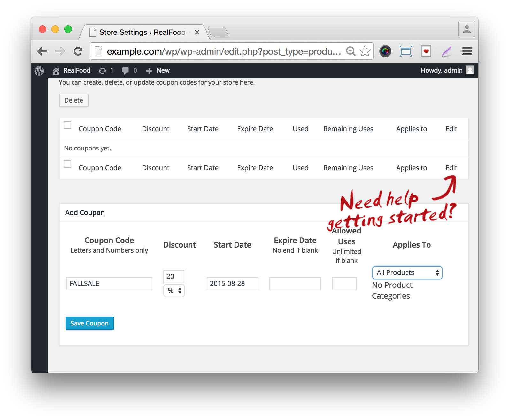
Task: Open the WordPress logo menu
Action: point(39,71)
